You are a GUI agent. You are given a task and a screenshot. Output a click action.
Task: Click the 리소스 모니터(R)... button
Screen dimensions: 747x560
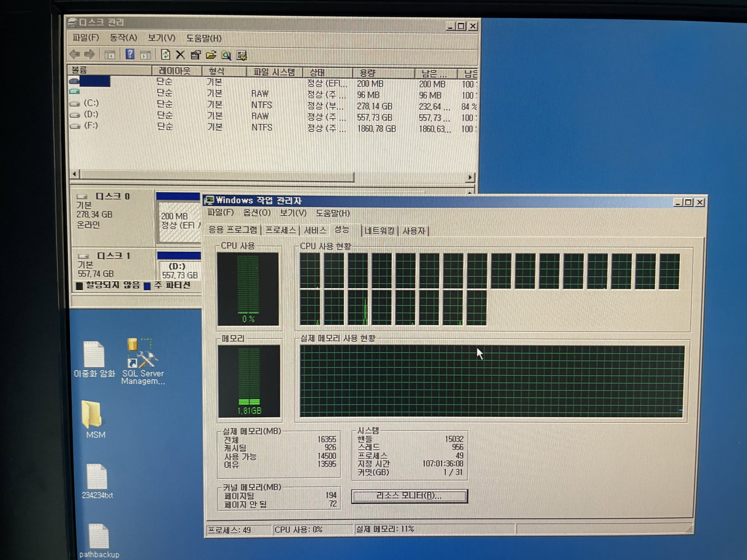tap(409, 496)
